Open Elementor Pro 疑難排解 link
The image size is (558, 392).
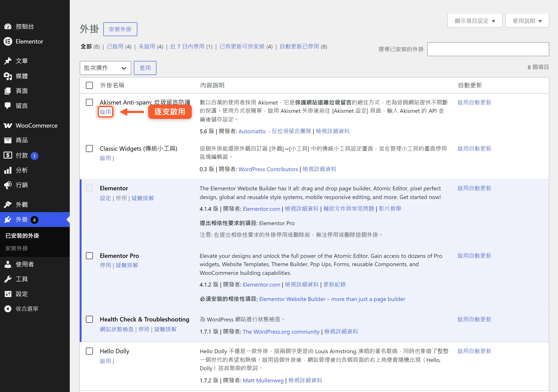(127, 265)
